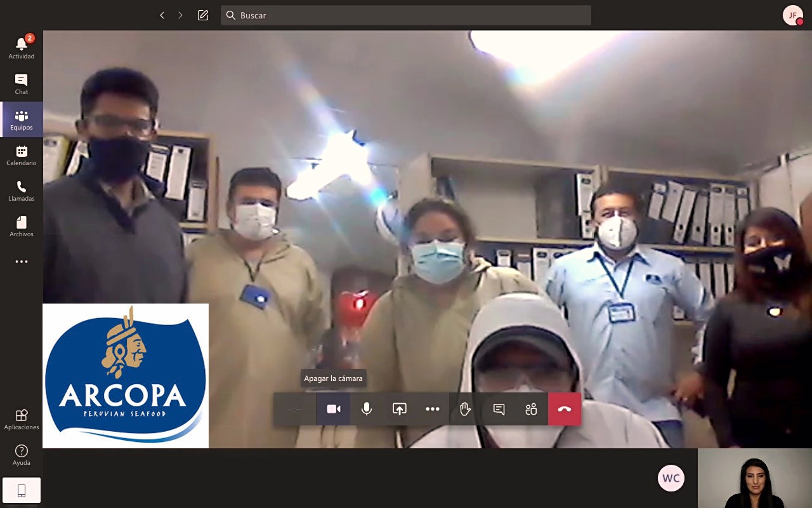Open more actions in call toolbar
Viewport: 812px width, 508px height.
click(433, 409)
